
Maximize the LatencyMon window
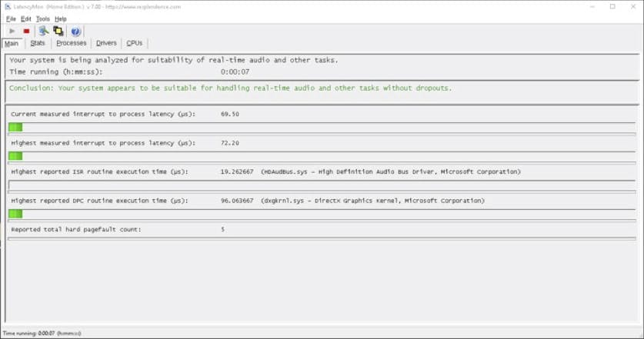pyautogui.click(x=612, y=6)
